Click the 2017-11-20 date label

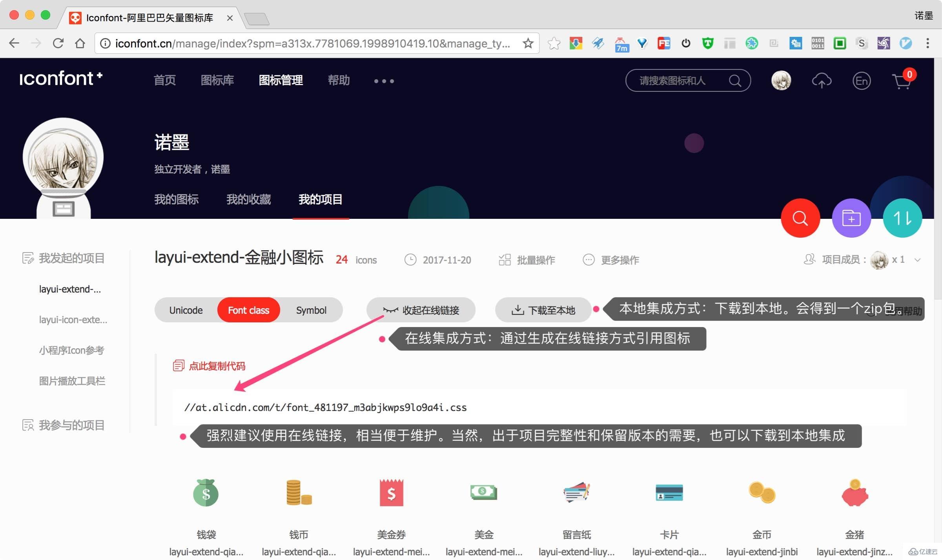coord(447,260)
